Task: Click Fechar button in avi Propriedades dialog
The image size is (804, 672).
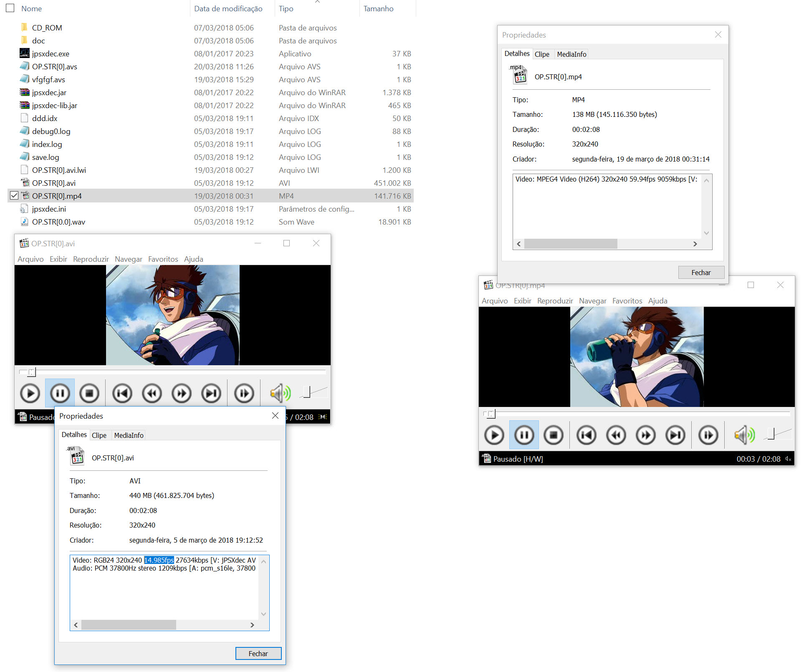Action: [x=258, y=653]
